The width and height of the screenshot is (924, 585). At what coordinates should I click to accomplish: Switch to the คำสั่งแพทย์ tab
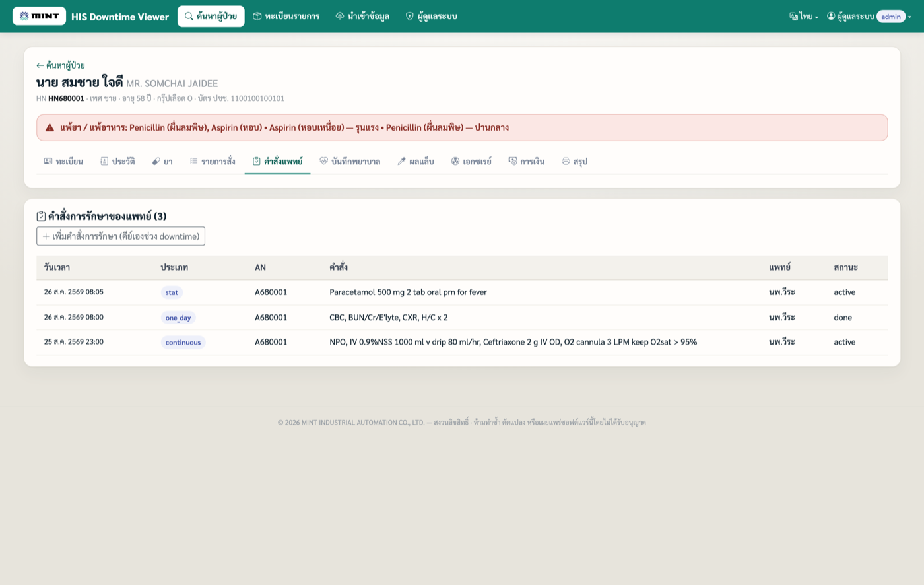(277, 161)
